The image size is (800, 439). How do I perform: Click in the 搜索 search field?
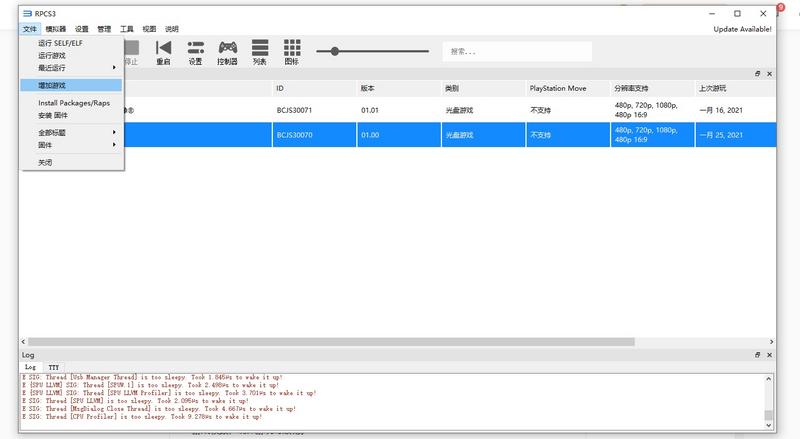(517, 52)
